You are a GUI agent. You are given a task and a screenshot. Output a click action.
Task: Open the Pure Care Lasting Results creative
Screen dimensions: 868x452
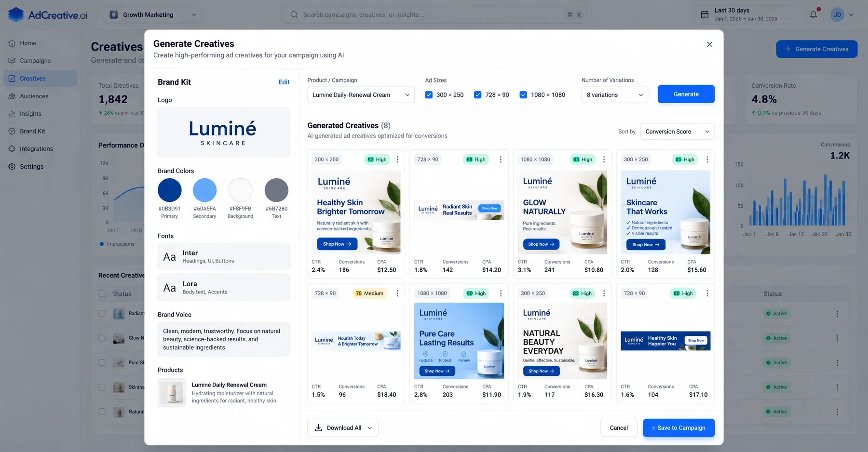pos(459,341)
